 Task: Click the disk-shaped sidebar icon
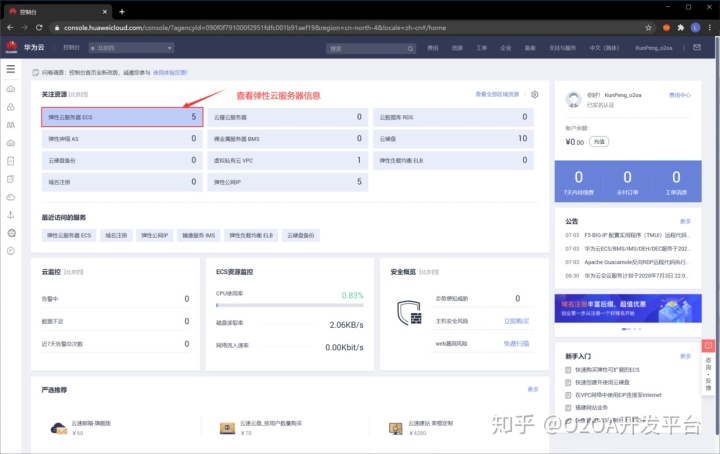(11, 161)
